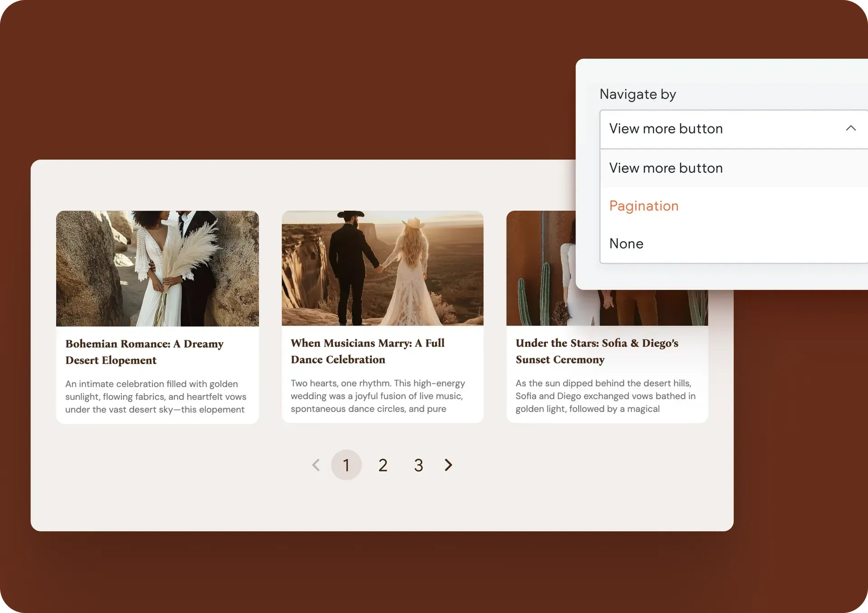Screen dimensions: 868x613
Task: Click the Two hearts, one rhythm excerpt
Action: (377, 396)
